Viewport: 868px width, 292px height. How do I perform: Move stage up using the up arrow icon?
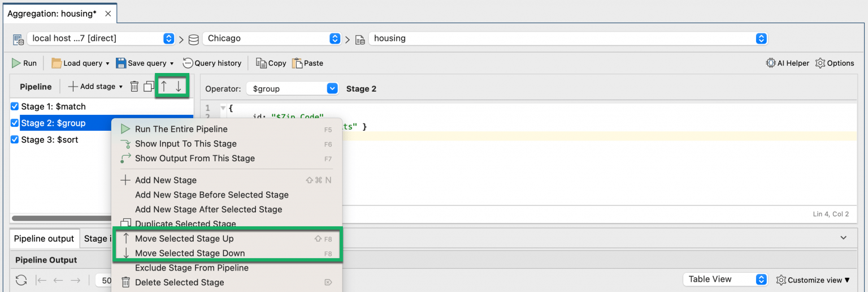[x=164, y=87]
